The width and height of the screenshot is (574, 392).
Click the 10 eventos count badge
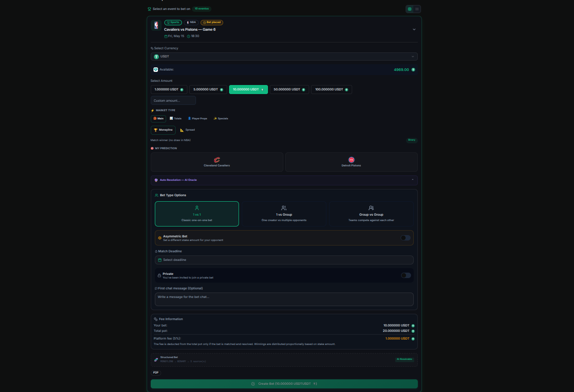[201, 9]
